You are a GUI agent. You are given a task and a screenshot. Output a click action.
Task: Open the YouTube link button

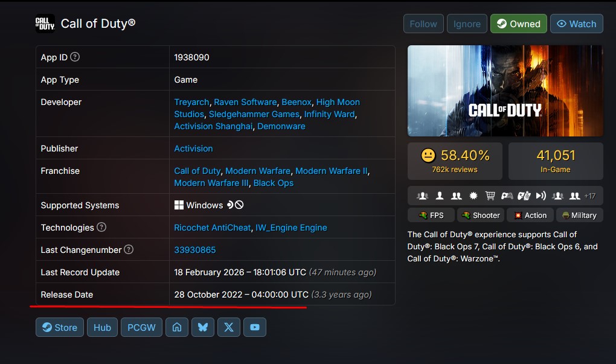click(x=255, y=327)
